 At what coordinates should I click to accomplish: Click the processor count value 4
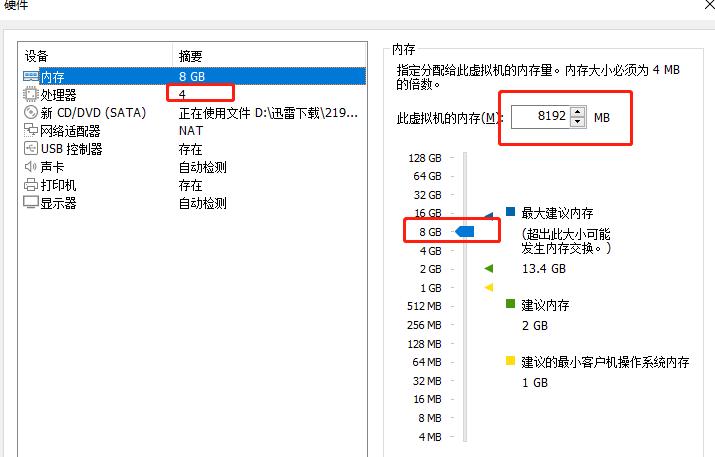coord(182,94)
